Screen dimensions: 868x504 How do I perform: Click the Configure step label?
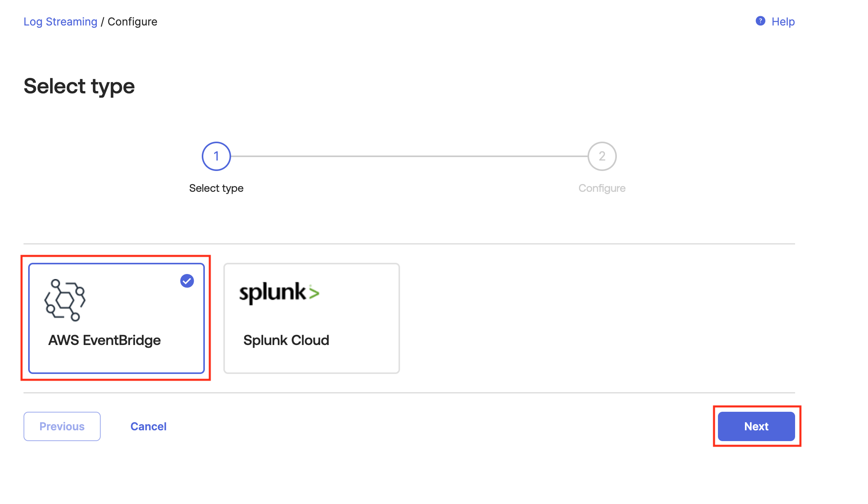coord(602,188)
